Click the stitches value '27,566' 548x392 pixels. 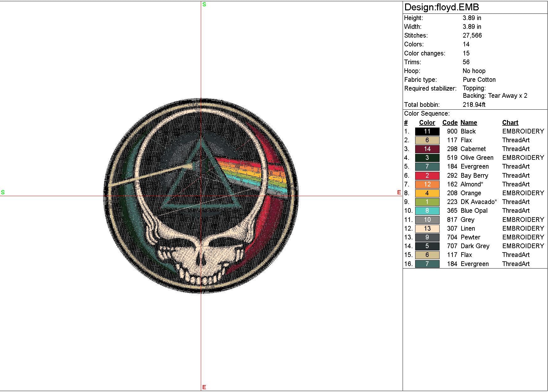point(472,35)
